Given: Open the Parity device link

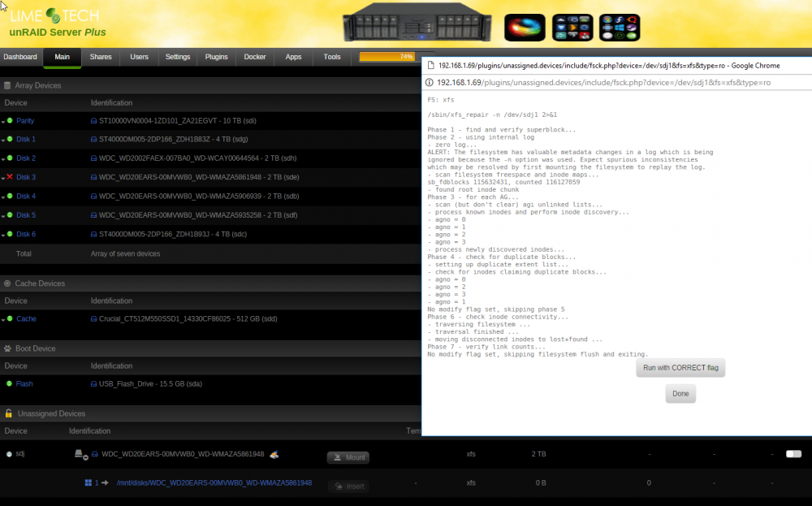Looking at the screenshot, I should coord(25,121).
